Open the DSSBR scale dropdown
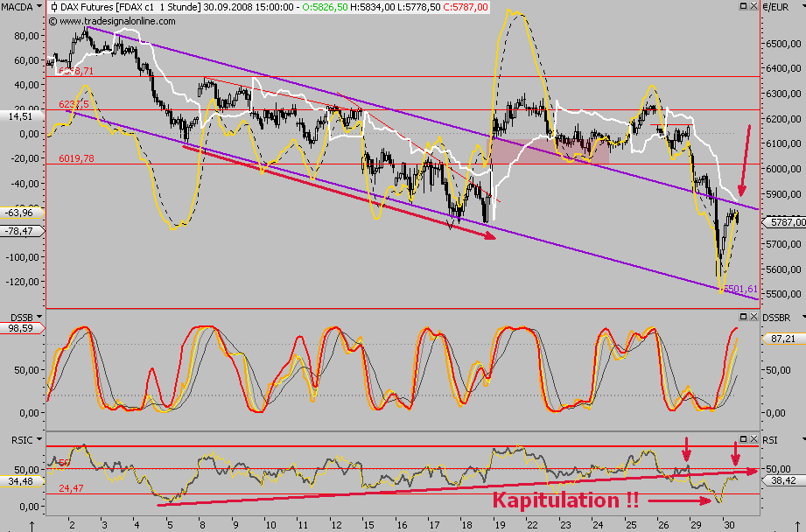806x532 pixels. pyautogui.click(x=803, y=318)
